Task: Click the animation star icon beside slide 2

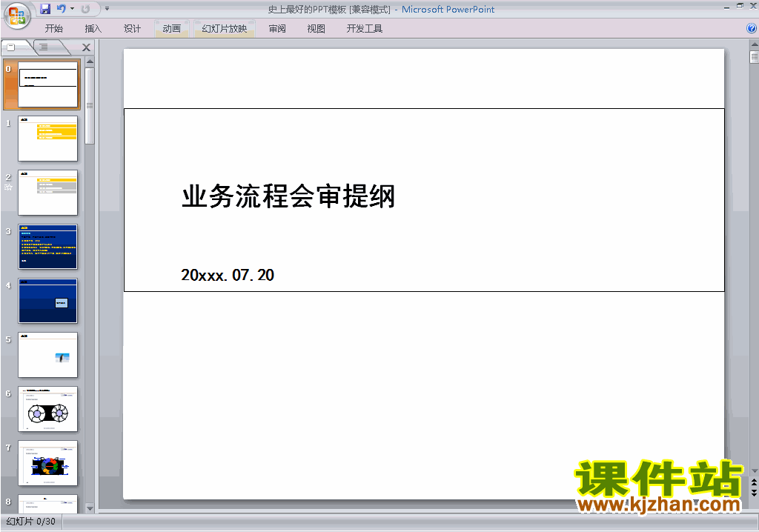Action: pos(8,187)
